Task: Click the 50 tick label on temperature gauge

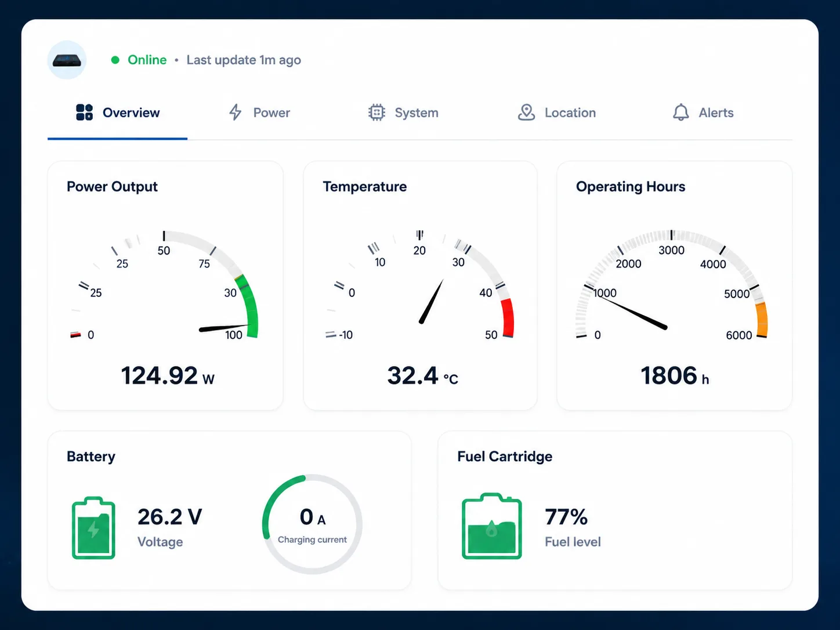Action: coord(491,335)
